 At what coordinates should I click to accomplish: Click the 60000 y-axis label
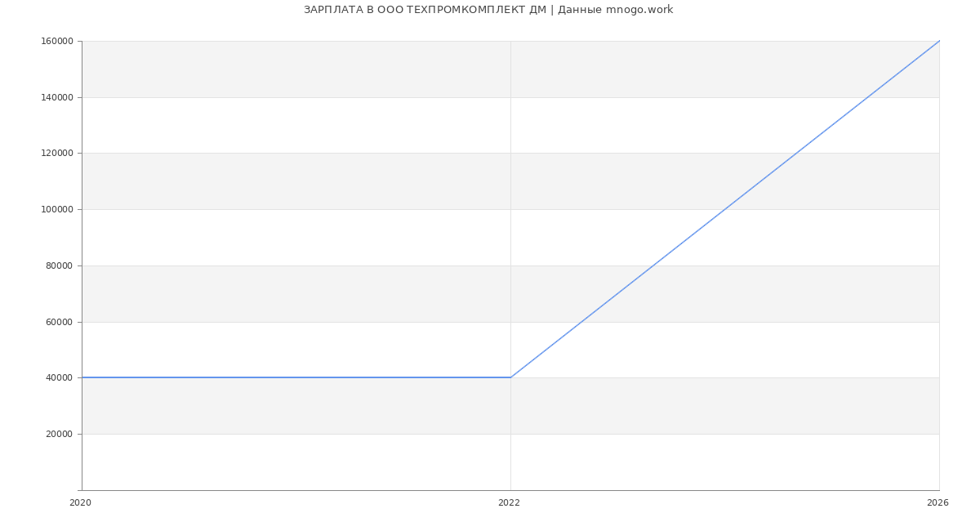coord(59,323)
